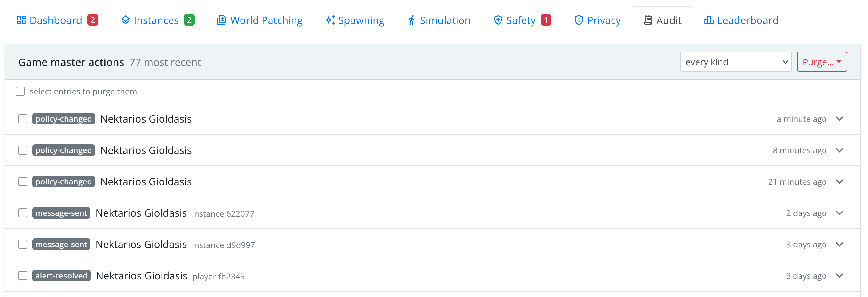Viewport: 868px width, 297px height.
Task: Open the every kind filter dropdown
Action: click(736, 62)
